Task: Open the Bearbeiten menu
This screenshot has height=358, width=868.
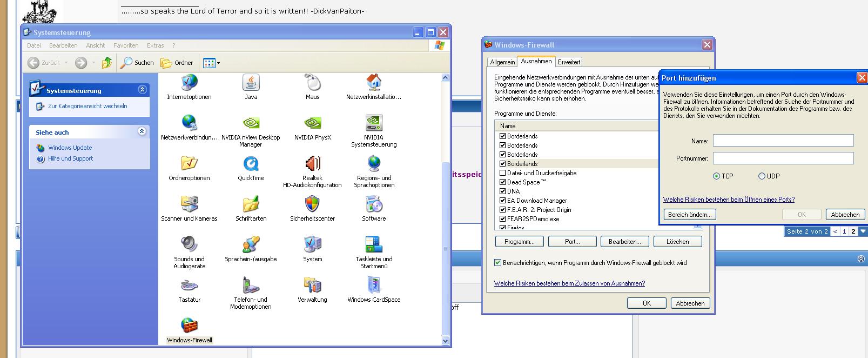Action: (63, 45)
